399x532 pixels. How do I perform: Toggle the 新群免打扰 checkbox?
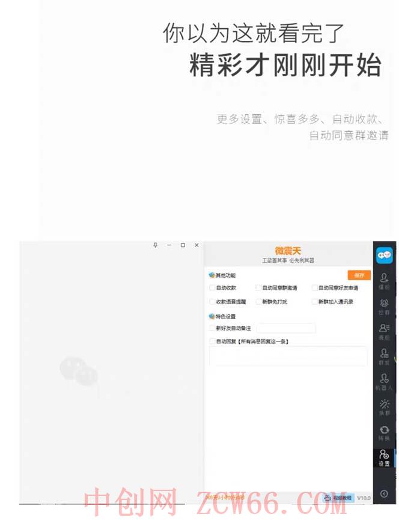click(258, 301)
